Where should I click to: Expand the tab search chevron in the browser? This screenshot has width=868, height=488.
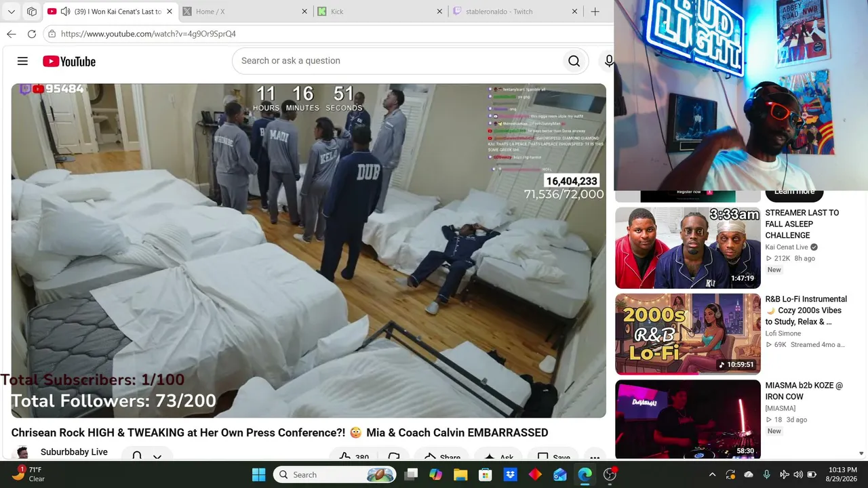(x=12, y=12)
